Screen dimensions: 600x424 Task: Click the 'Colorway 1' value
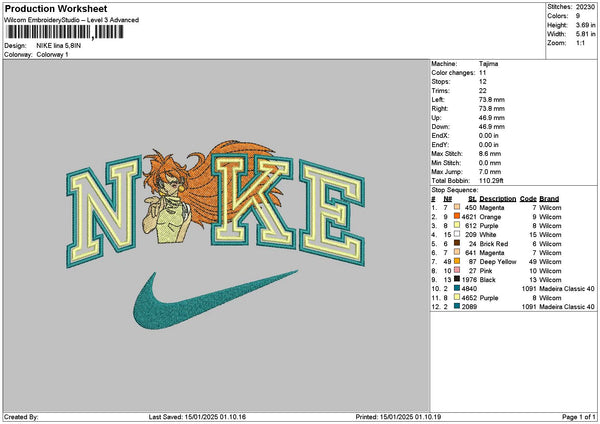point(52,55)
